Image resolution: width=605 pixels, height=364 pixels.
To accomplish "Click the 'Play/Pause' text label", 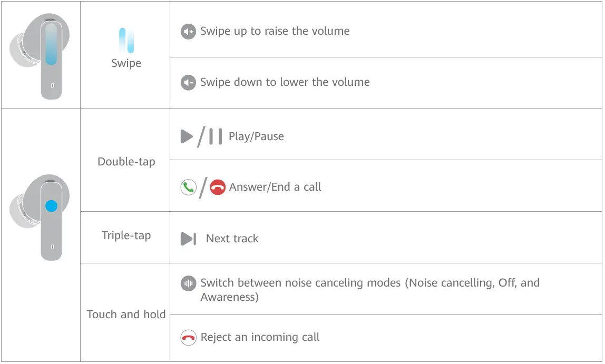I will (x=256, y=136).
